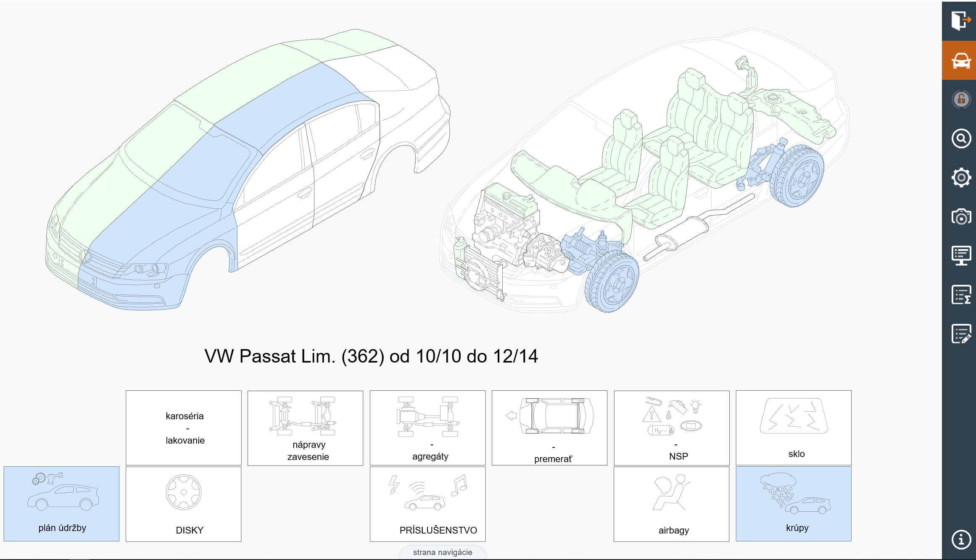Select the front wheel in chassis diagram
The image size is (976, 560).
click(x=612, y=282)
